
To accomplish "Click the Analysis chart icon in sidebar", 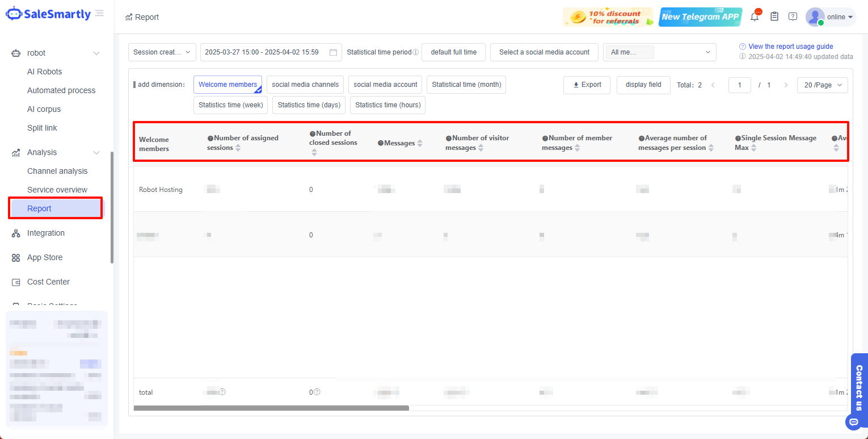I will tap(15, 152).
